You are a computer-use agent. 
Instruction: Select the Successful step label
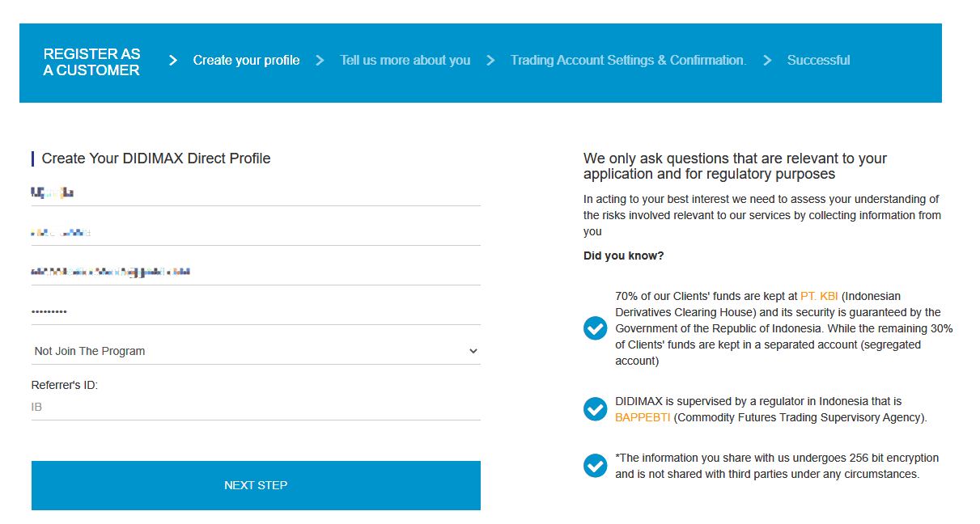(x=818, y=61)
